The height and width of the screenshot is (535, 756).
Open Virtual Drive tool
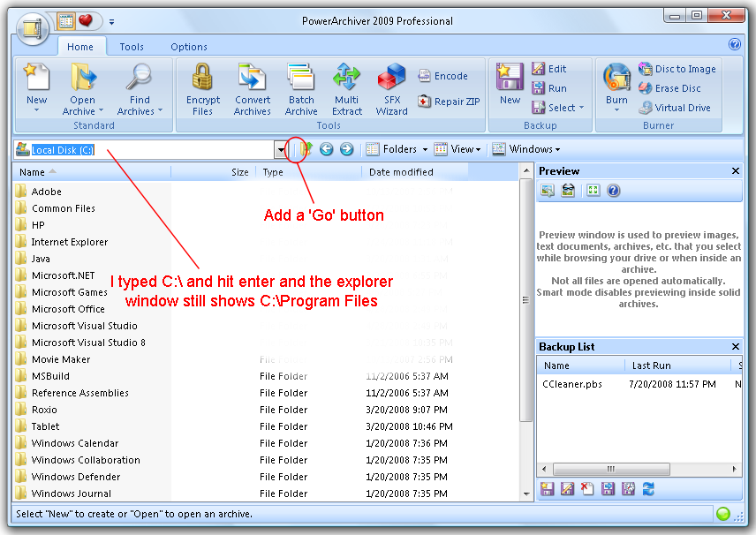[x=675, y=108]
